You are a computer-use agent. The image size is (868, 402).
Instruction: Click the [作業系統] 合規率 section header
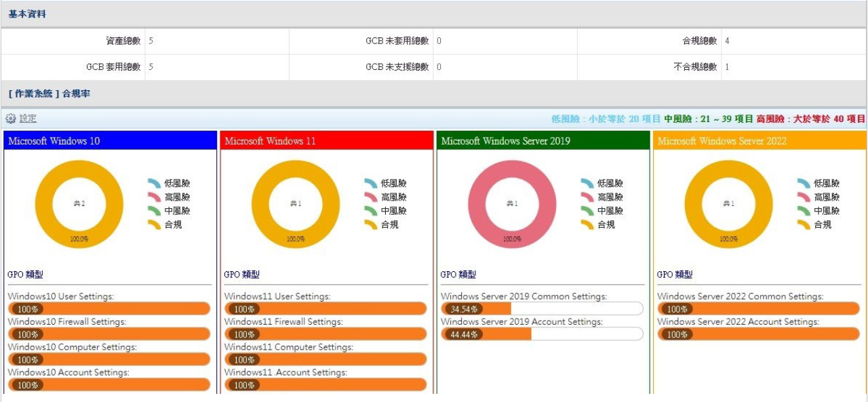434,94
